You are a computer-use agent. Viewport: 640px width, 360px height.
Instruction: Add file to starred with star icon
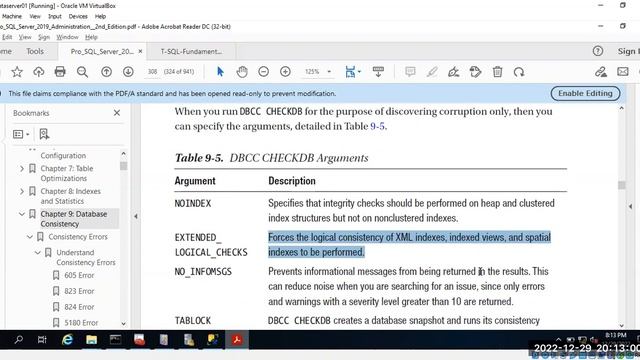coord(17,72)
